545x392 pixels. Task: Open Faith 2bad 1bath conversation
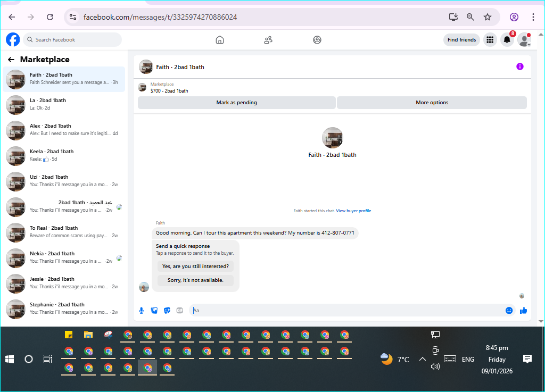(64, 79)
